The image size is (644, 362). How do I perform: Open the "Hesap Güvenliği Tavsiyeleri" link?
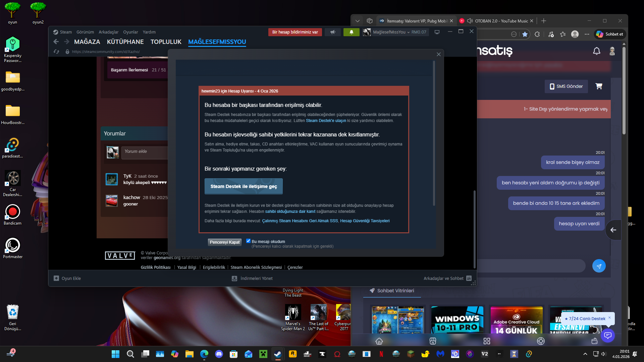(x=365, y=221)
